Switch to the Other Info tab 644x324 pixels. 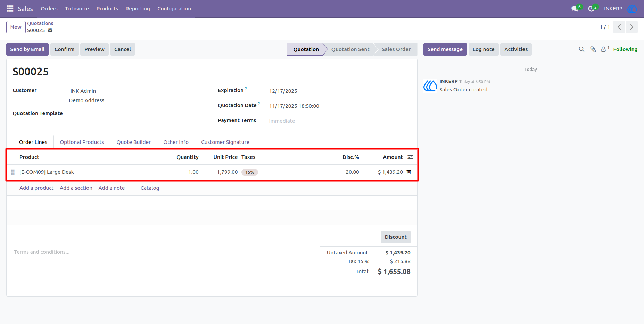[x=176, y=142]
